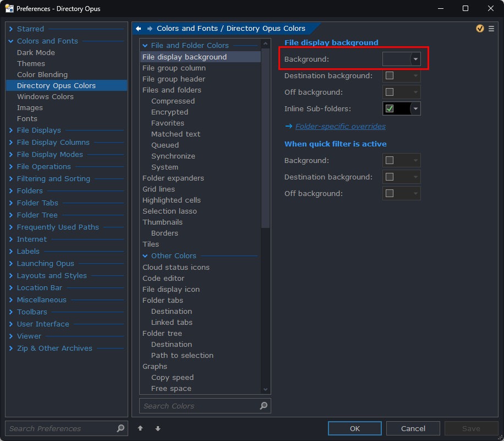Toggle Off background checkbox under File display background
Viewport: 504px width, 441px height.
click(x=390, y=92)
